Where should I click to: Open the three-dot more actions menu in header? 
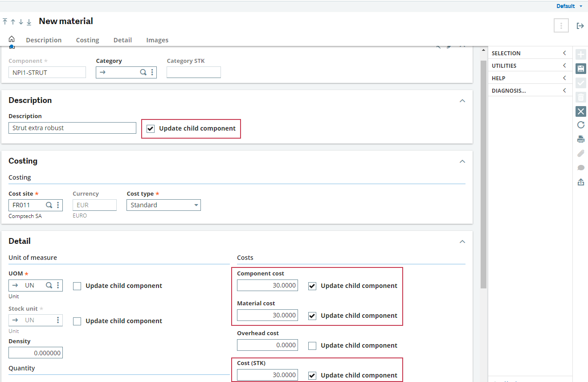click(x=561, y=26)
